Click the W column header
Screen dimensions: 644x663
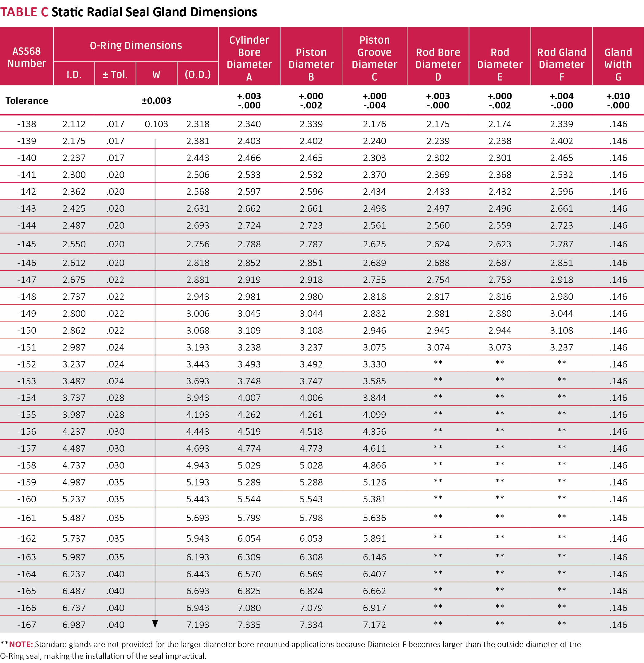coord(156,74)
